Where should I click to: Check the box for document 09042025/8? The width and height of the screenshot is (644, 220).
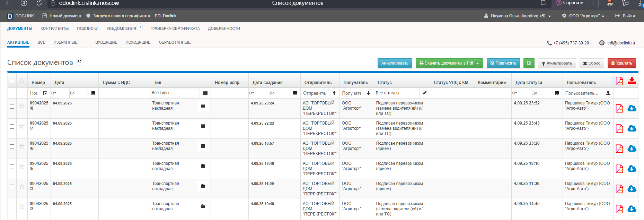(12, 106)
